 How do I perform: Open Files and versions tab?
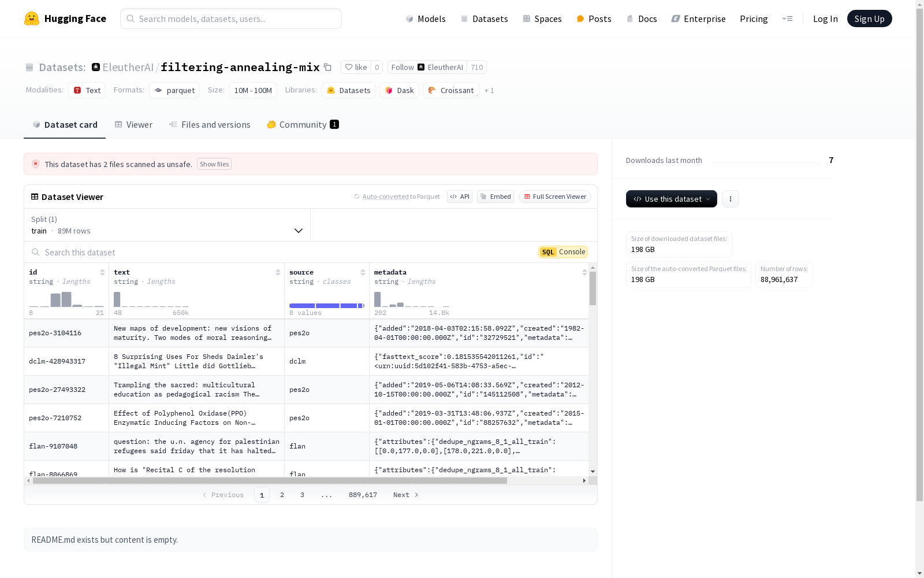point(210,125)
